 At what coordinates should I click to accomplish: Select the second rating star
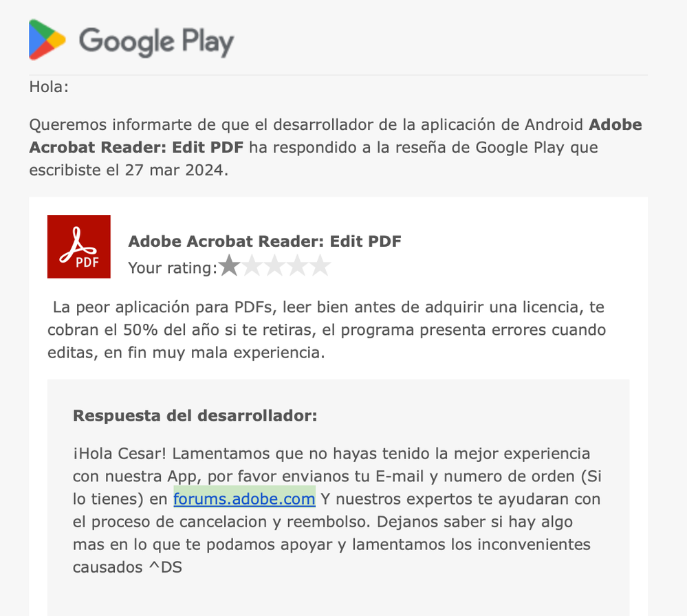[252, 266]
